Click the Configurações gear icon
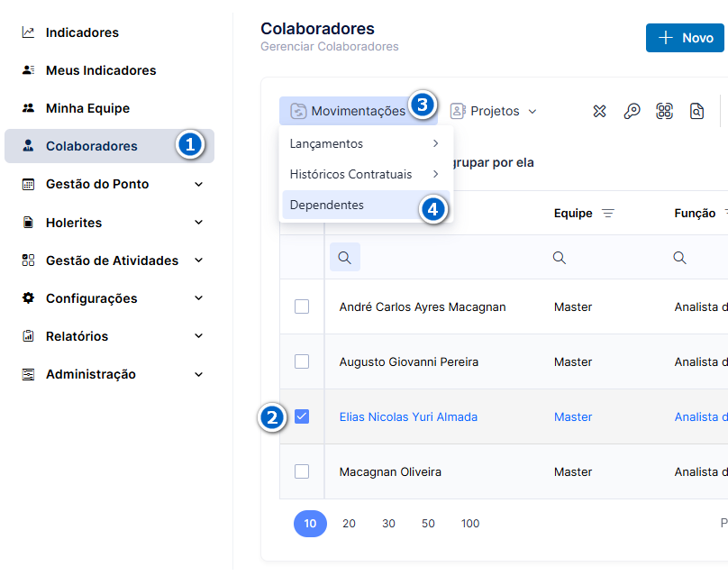This screenshot has width=728, height=576. [x=28, y=297]
